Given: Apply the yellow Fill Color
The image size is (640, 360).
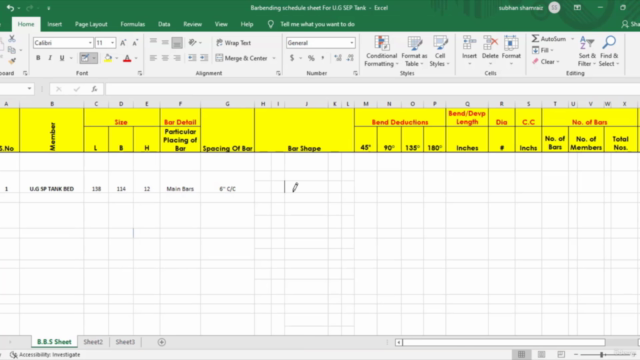Looking at the screenshot, I should (108, 58).
